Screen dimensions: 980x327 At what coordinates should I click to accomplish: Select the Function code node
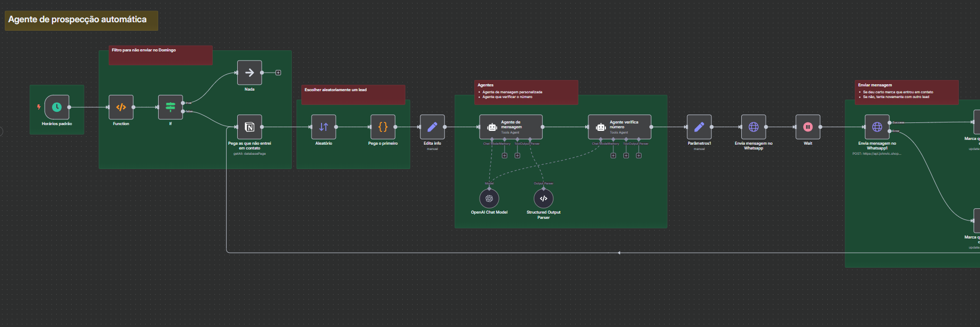[121, 107]
